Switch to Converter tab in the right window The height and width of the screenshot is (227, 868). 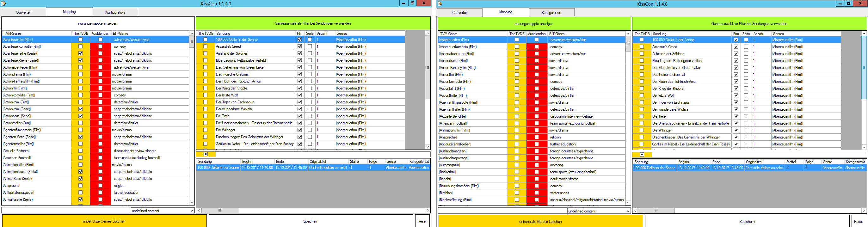tap(459, 12)
